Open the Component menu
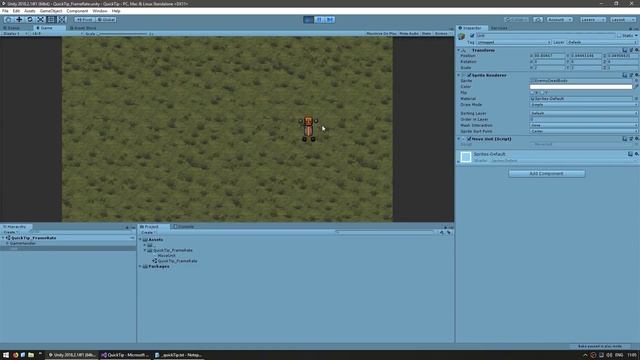This screenshot has height=360, width=640. [77, 11]
